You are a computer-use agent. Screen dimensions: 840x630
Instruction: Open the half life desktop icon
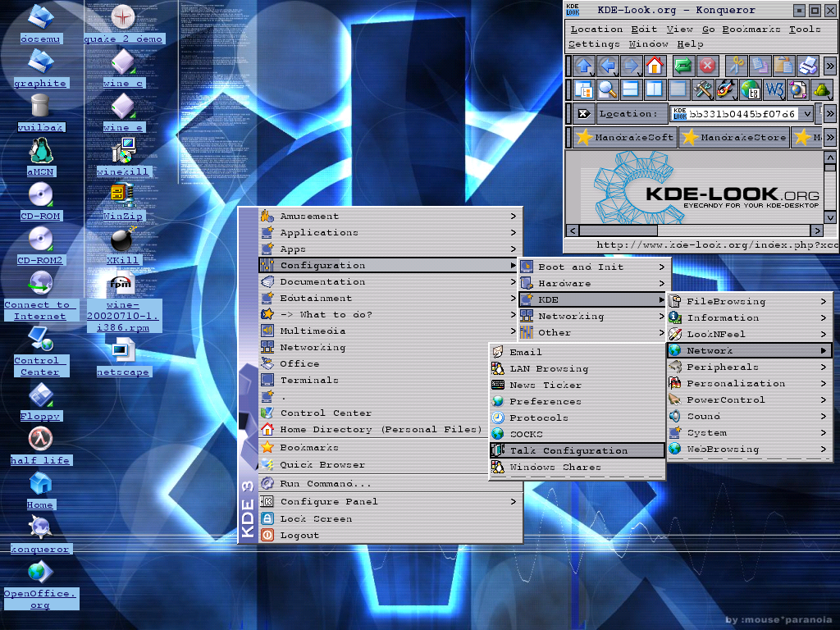(40, 445)
